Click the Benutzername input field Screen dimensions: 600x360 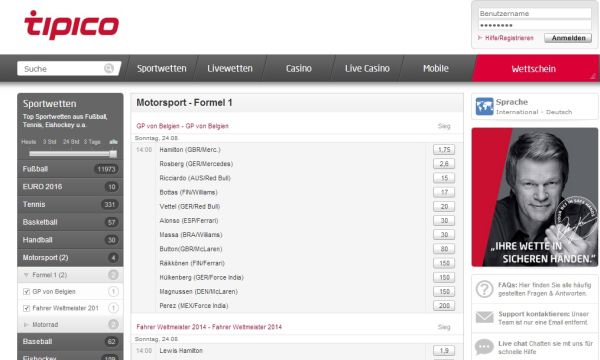coord(535,13)
